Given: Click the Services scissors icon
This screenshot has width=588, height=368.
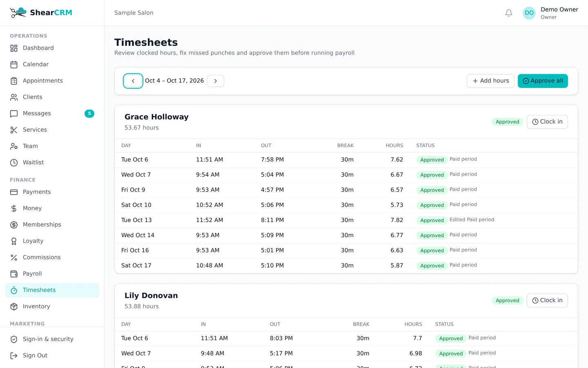Looking at the screenshot, I should click(x=14, y=130).
